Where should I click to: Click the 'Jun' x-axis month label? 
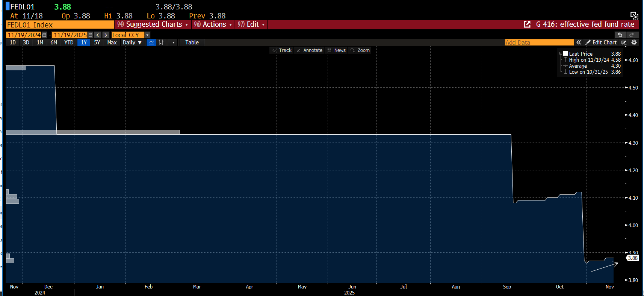(x=352, y=287)
